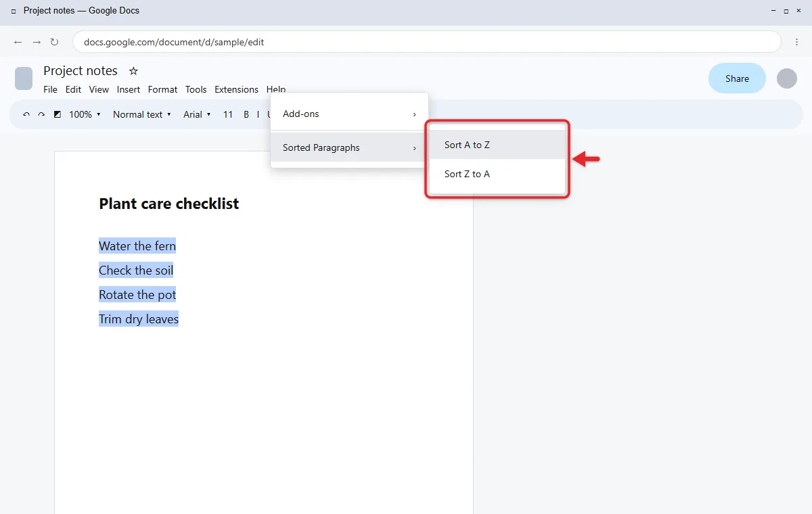Click the Plant care checklist heading

pos(169,204)
